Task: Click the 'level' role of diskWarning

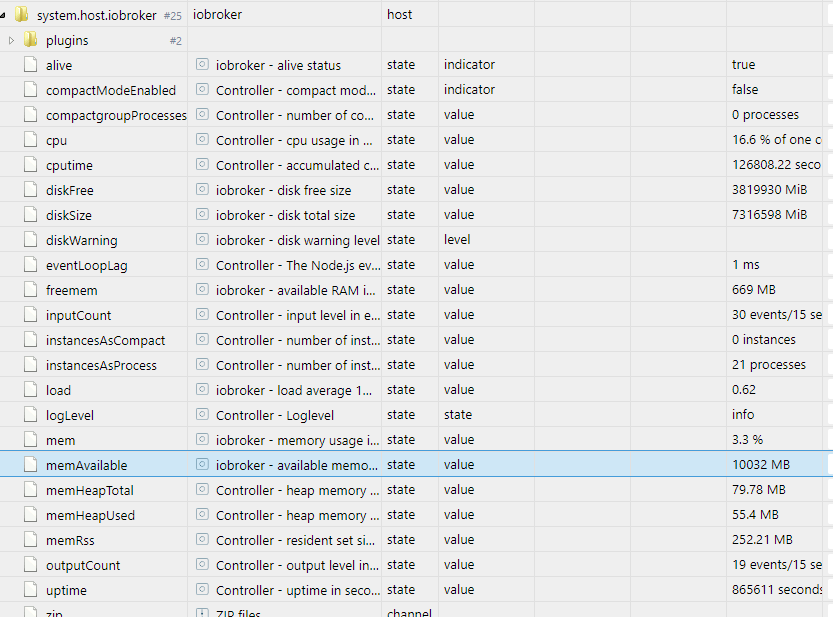Action: (457, 239)
